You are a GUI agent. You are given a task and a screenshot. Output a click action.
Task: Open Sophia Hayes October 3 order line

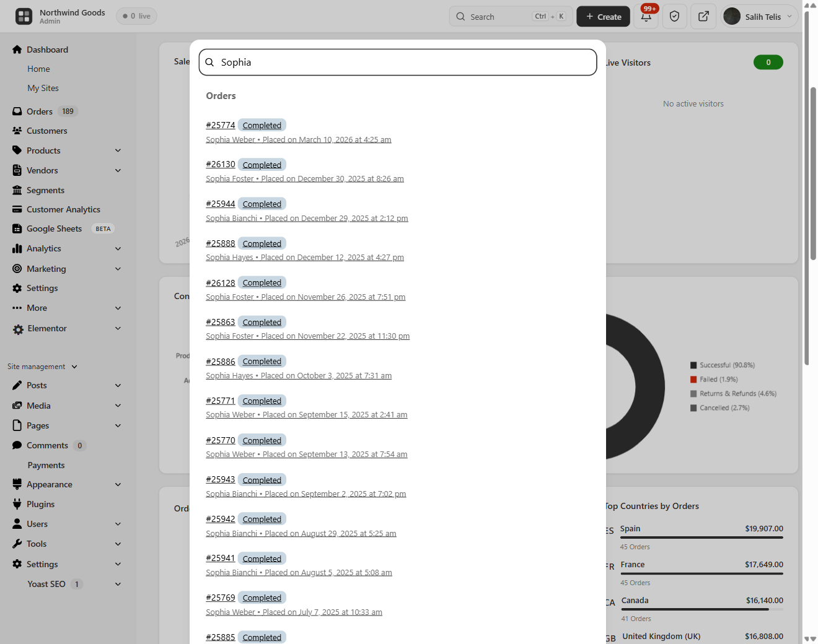(299, 376)
